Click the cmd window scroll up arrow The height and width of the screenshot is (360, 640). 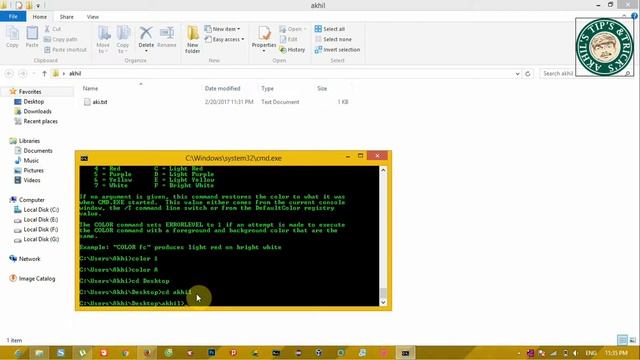click(x=383, y=170)
